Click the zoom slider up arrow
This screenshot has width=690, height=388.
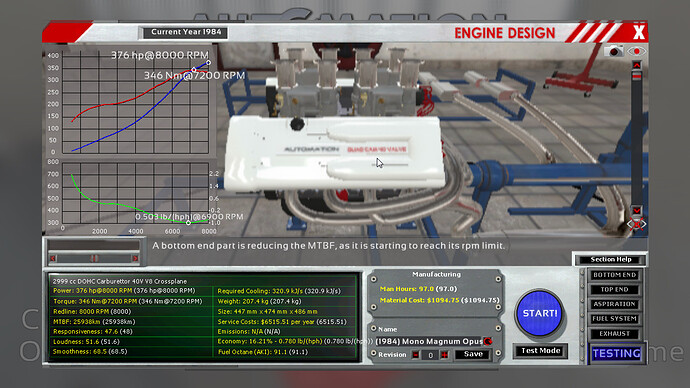point(636,65)
